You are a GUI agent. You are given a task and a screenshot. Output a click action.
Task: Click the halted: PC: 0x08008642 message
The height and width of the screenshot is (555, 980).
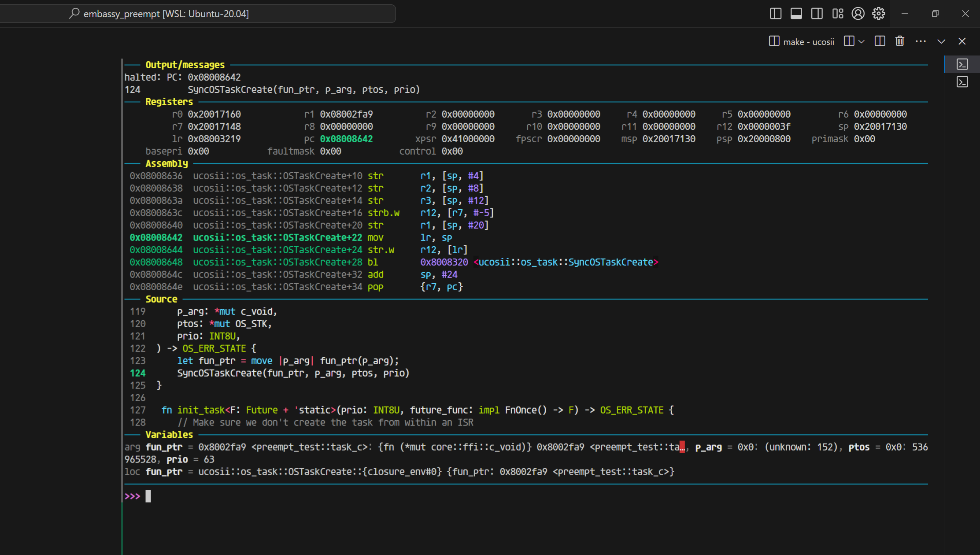click(182, 77)
